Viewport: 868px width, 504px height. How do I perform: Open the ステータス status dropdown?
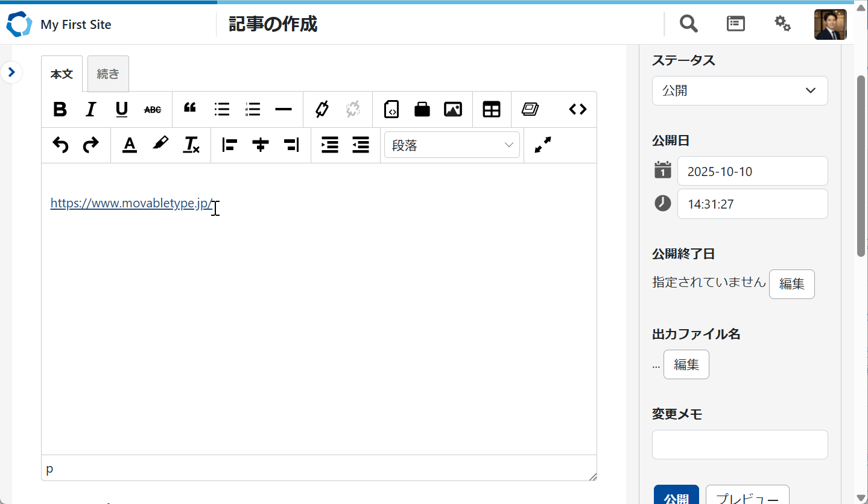pos(740,91)
